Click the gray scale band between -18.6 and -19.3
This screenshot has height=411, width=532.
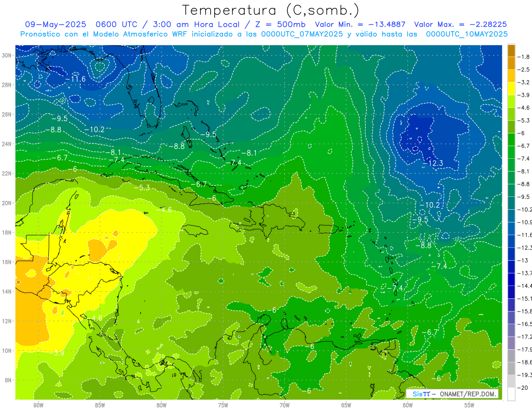pyautogui.click(x=511, y=368)
